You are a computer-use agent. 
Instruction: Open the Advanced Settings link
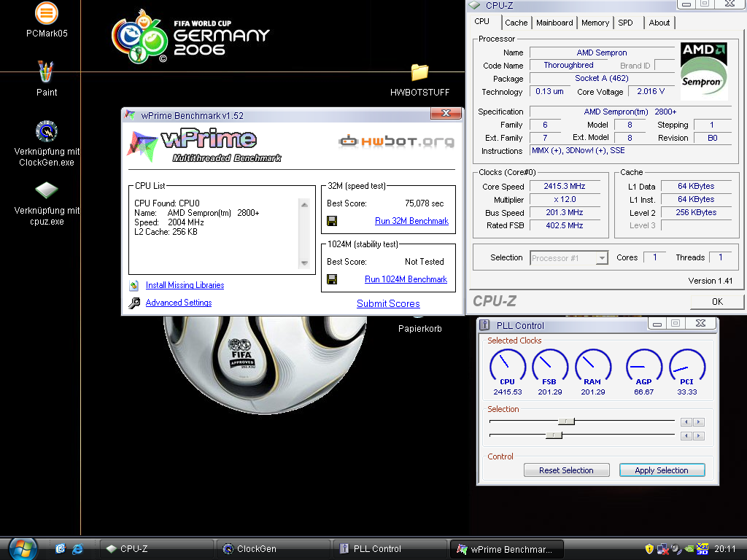pyautogui.click(x=179, y=303)
